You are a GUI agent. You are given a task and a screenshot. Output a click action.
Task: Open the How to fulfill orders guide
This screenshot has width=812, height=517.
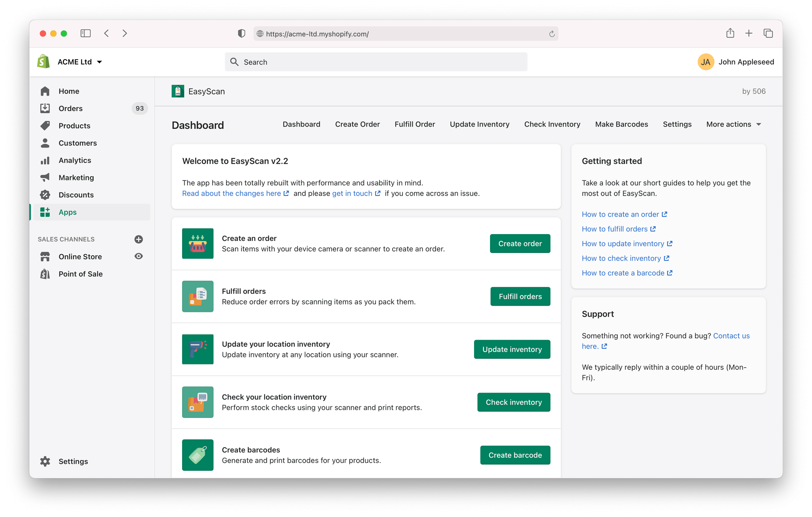[615, 229]
